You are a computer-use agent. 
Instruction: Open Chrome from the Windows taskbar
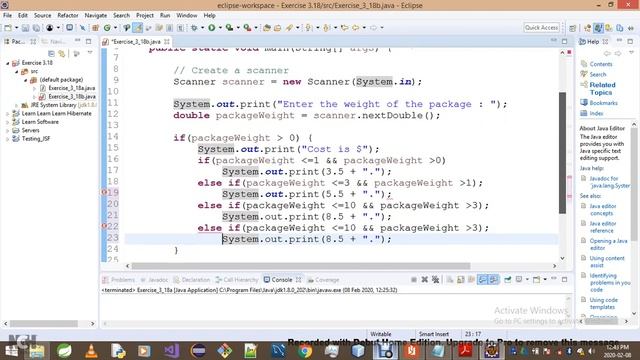(304, 351)
